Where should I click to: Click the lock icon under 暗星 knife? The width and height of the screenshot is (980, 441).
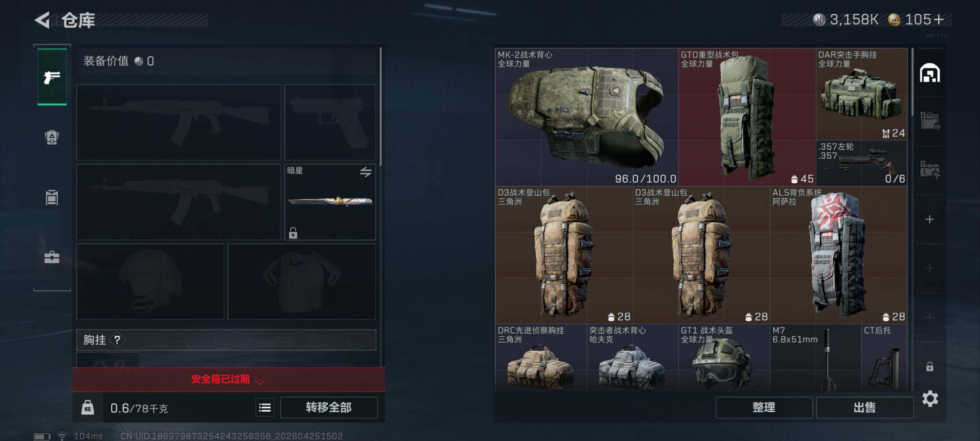293,233
